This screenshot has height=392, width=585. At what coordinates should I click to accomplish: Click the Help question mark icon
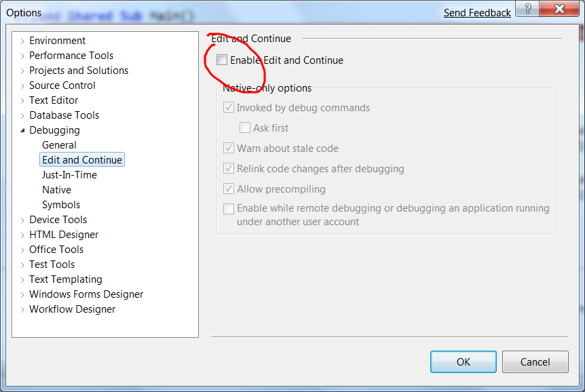point(528,9)
